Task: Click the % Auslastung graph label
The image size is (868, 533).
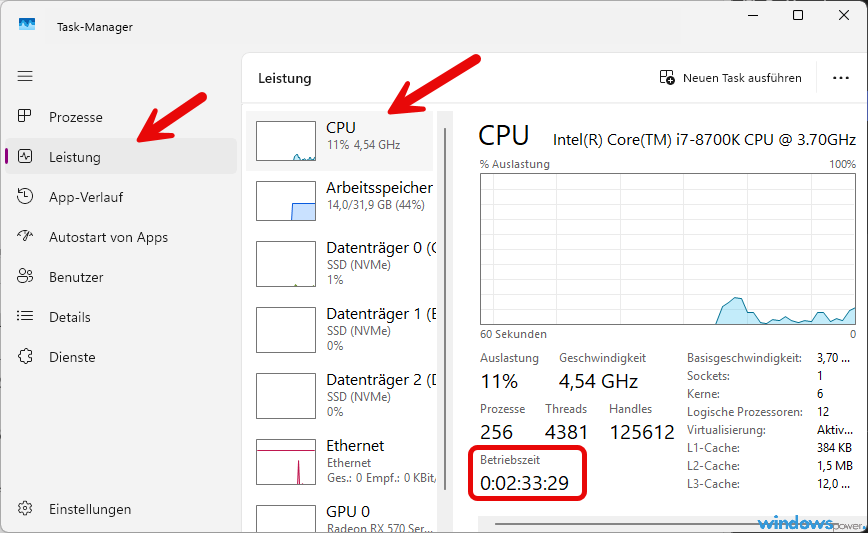Action: [x=515, y=164]
